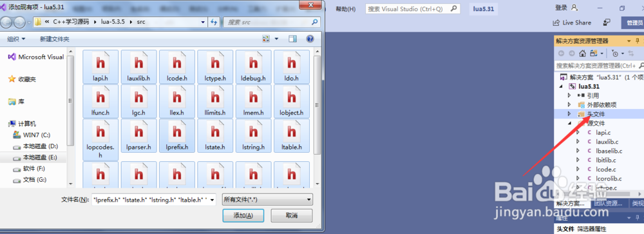Select the lobject.h file
Screen dimensions: 644x234
click(292, 101)
